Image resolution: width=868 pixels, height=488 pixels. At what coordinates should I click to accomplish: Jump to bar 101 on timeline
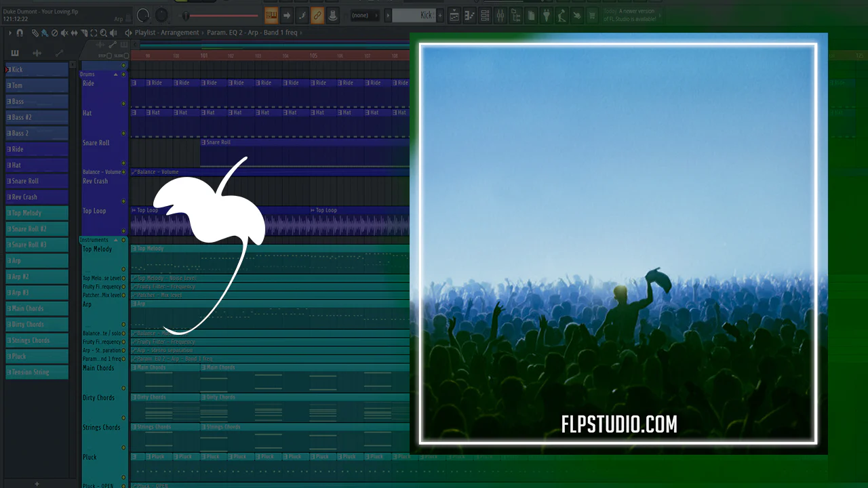tap(203, 56)
